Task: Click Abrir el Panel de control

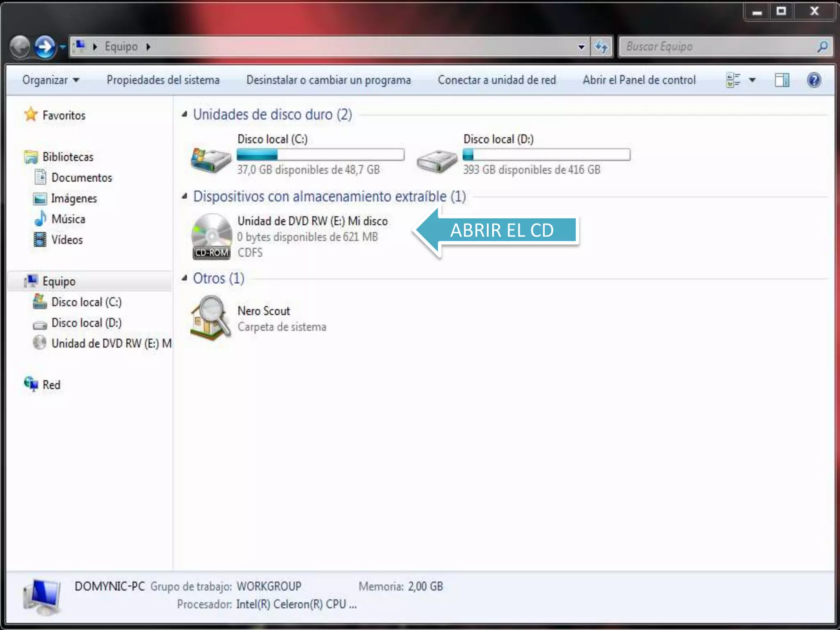Action: (x=639, y=80)
